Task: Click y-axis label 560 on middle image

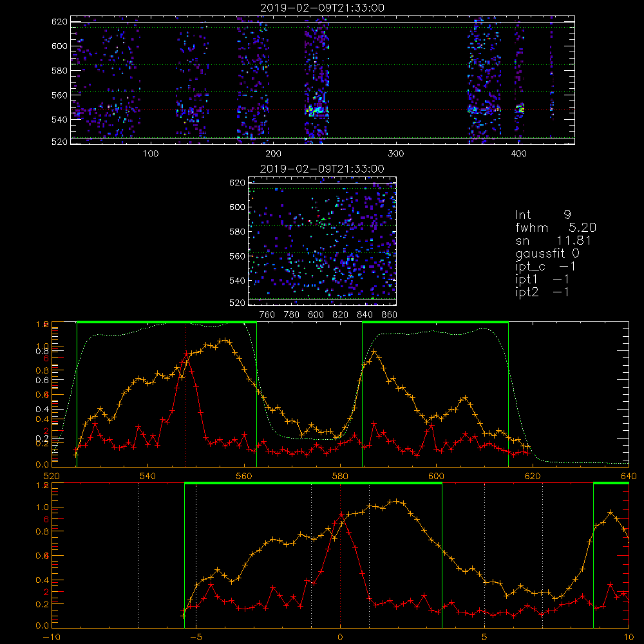Action: click(x=238, y=256)
